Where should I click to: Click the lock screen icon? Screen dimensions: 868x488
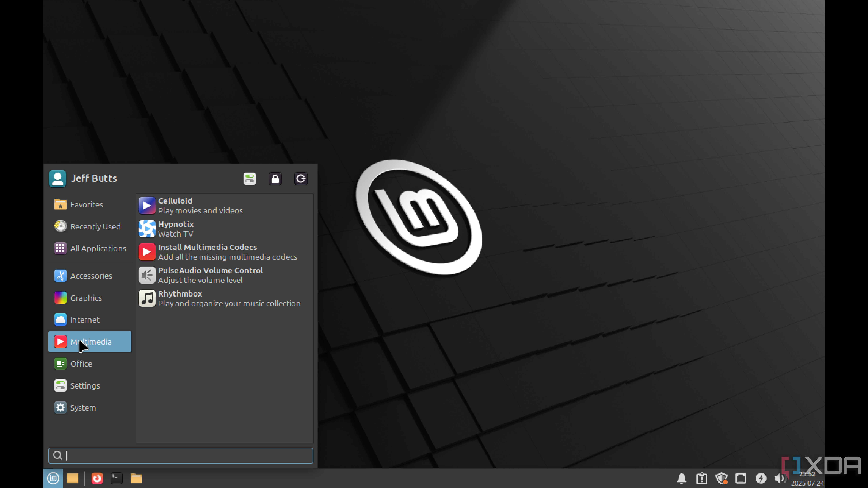pyautogui.click(x=275, y=178)
